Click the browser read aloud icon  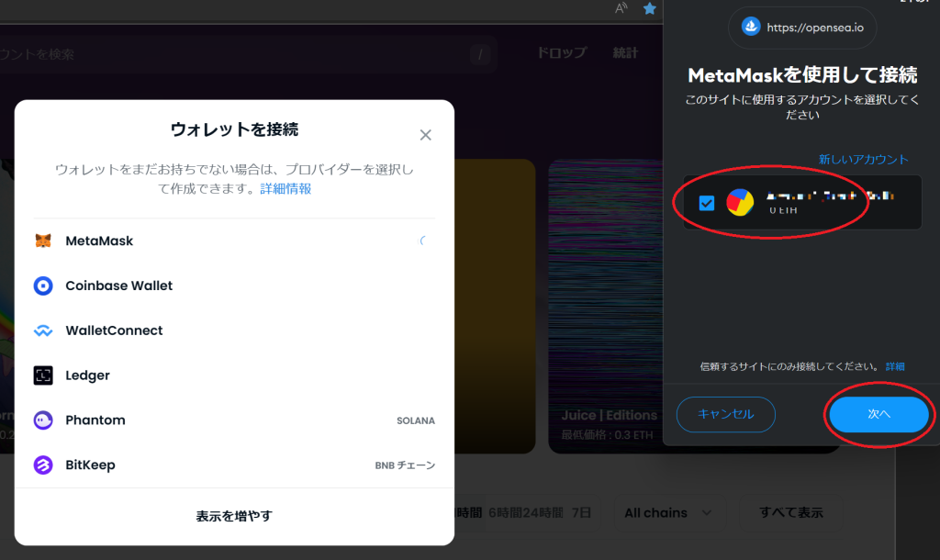click(x=621, y=9)
